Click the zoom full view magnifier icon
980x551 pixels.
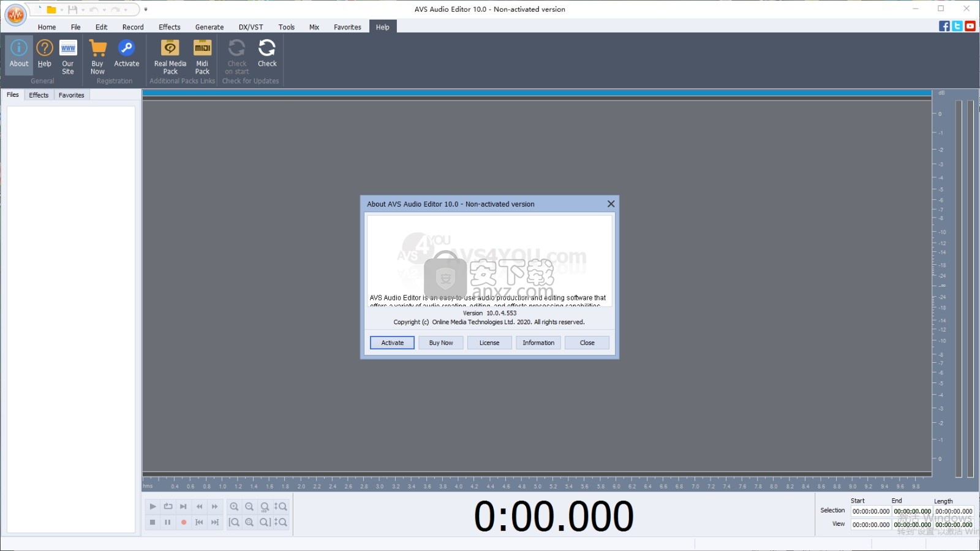(265, 506)
